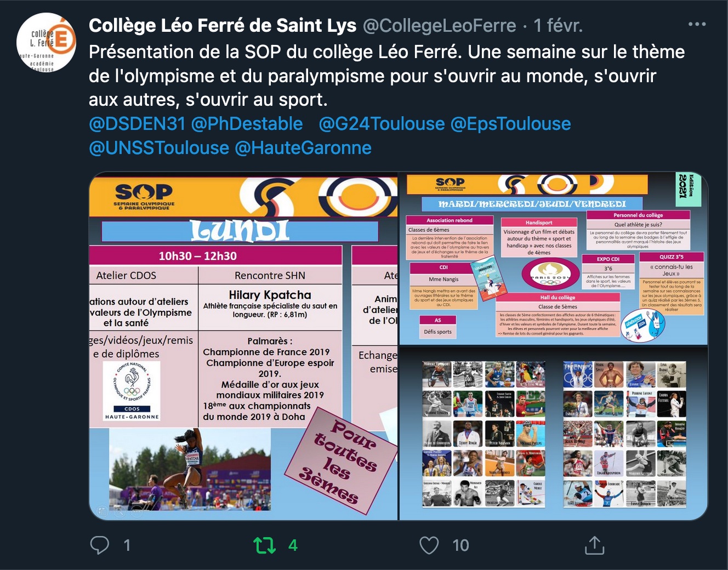Open the @EpsToulouse mention
728x570 pixels.
pyautogui.click(x=510, y=124)
